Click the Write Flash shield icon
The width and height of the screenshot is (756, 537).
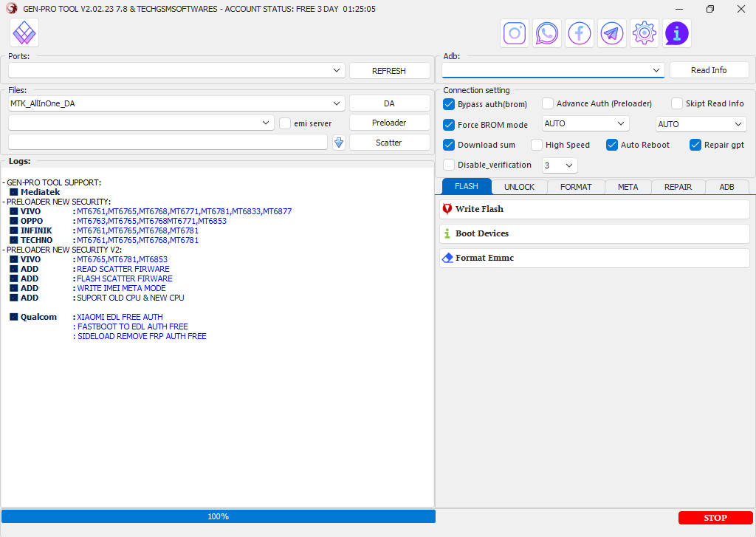pyautogui.click(x=447, y=209)
